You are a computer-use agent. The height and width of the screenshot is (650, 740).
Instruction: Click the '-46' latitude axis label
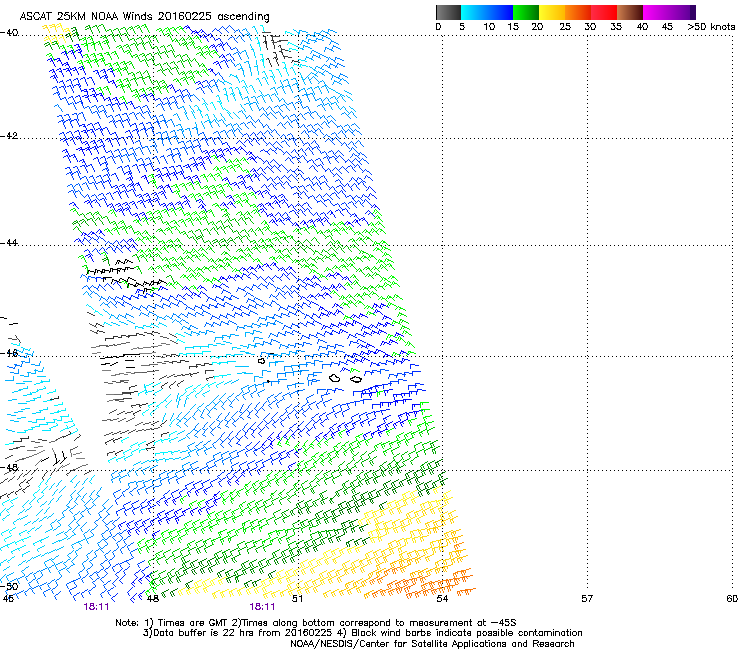(x=9, y=353)
